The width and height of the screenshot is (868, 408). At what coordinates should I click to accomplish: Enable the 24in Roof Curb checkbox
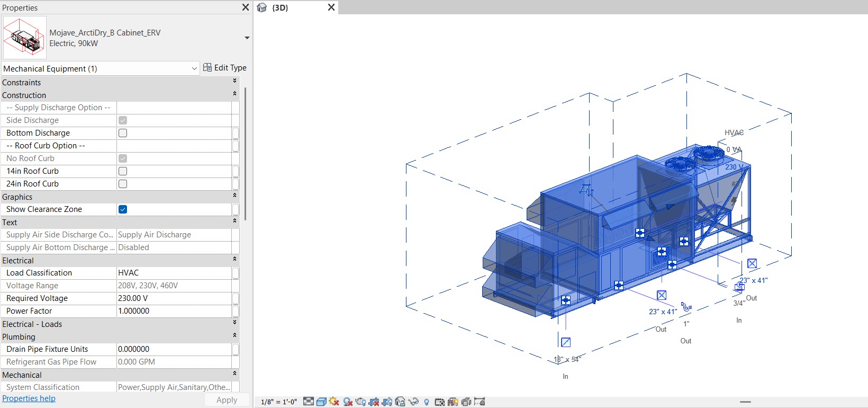pos(123,184)
